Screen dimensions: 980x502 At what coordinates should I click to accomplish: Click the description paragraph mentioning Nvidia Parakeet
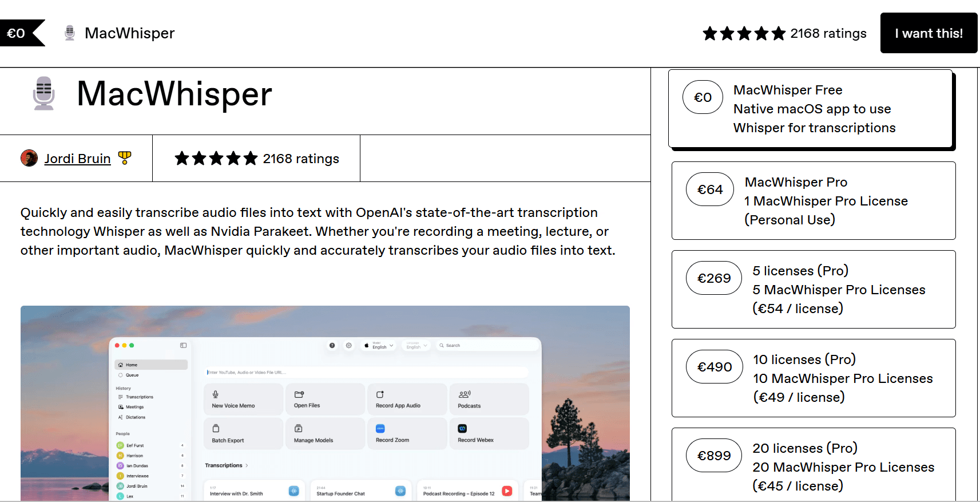click(318, 231)
